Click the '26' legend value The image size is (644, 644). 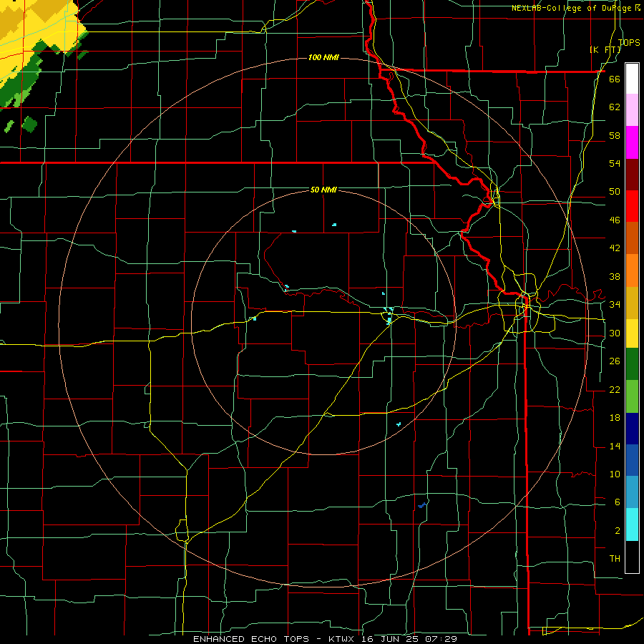pyautogui.click(x=615, y=361)
